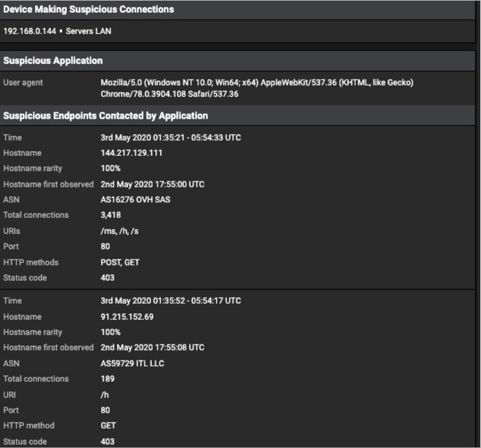The height and width of the screenshot is (448, 481).
Task: Click first observed time 17:55:08 UTC
Action: point(152,348)
